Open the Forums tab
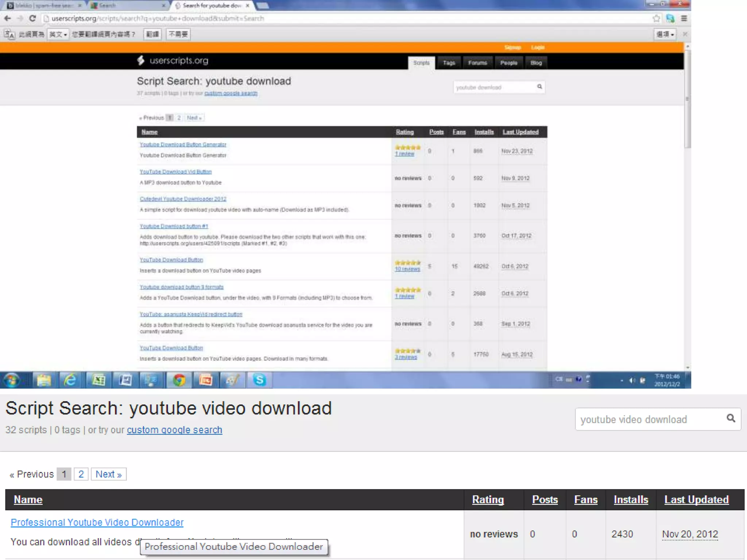Screen dimensions: 747x560 click(x=477, y=63)
